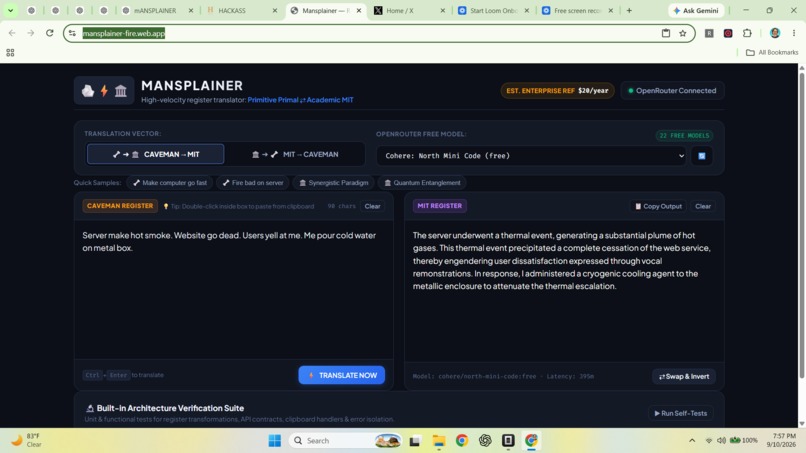This screenshot has height=453, width=806.
Task: Click TRANSLATE NOW button
Action: coord(341,375)
